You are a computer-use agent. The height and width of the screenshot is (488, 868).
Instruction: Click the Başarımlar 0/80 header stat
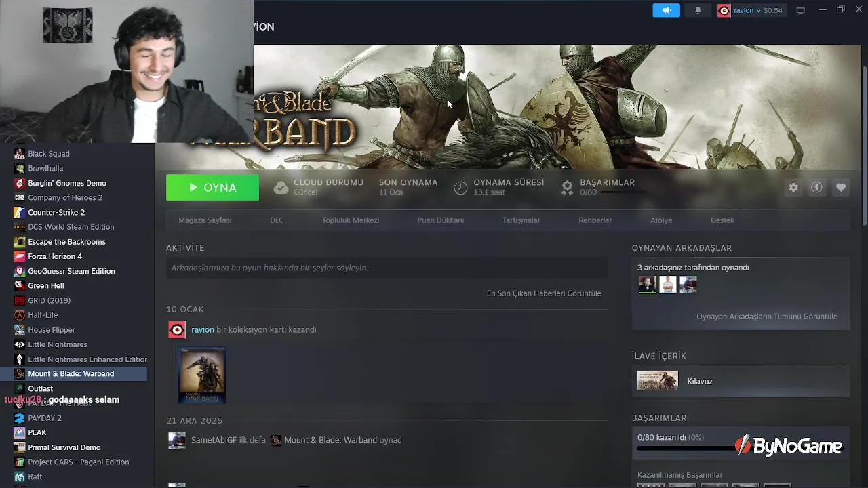[607, 187]
